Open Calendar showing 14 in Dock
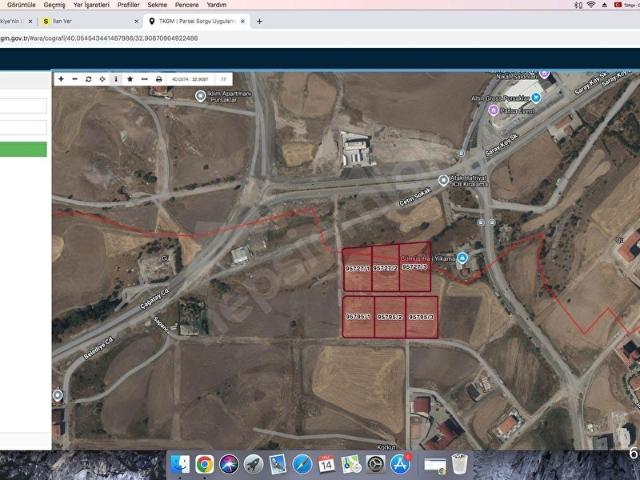 click(327, 464)
